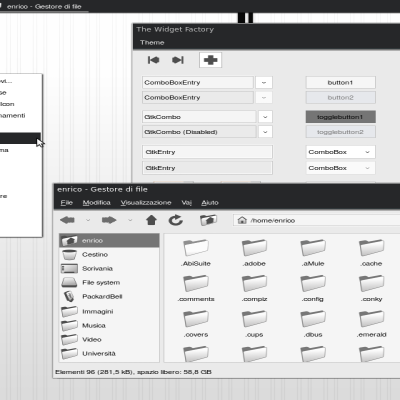Image resolution: width=400 pixels, height=400 pixels.
Task: Click the status bar text Elementi 96
Action: (133, 372)
